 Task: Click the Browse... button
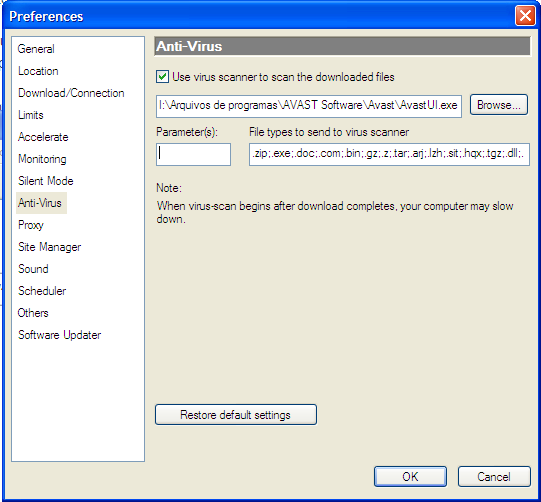(x=499, y=105)
